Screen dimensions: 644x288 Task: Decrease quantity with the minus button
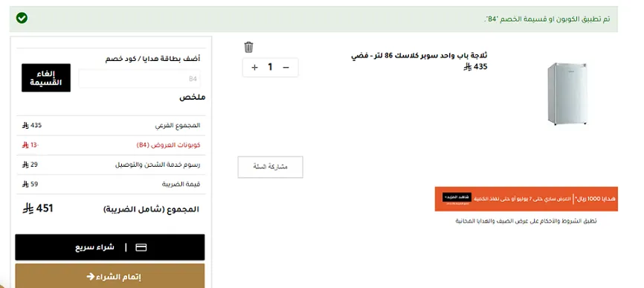pyautogui.click(x=286, y=68)
